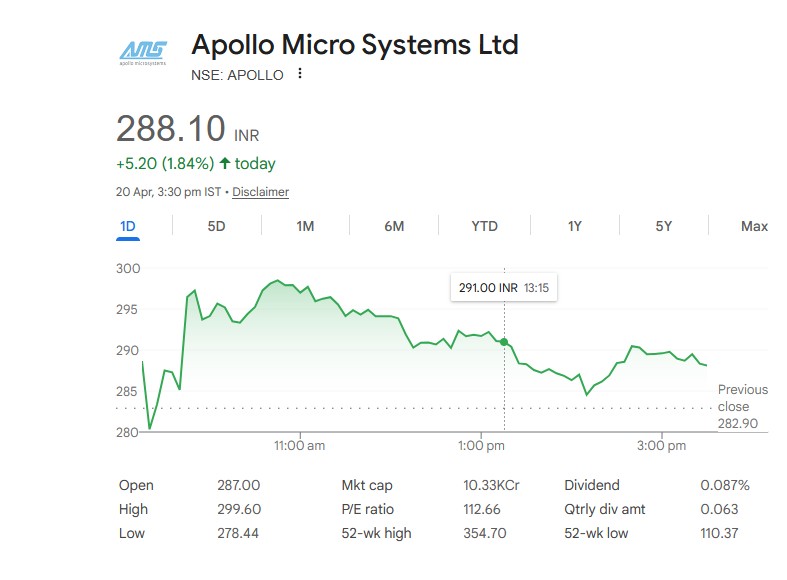
Task: View the 5Y price history tab
Action: point(663,226)
